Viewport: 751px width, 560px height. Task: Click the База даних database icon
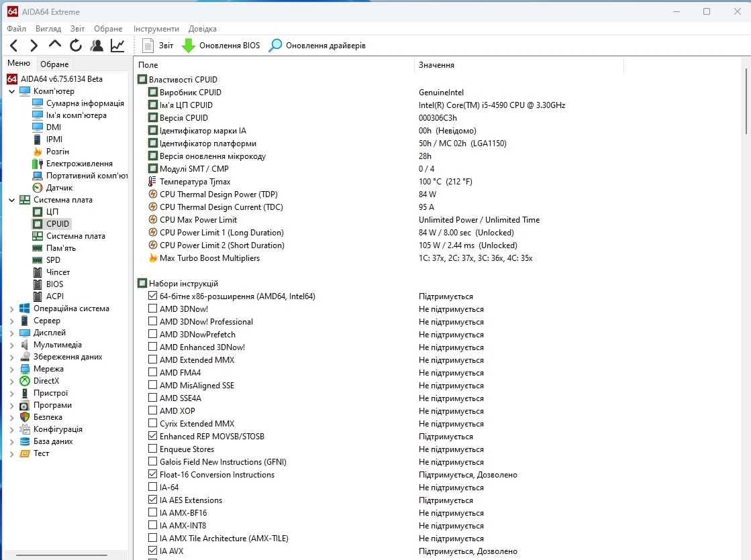[25, 441]
